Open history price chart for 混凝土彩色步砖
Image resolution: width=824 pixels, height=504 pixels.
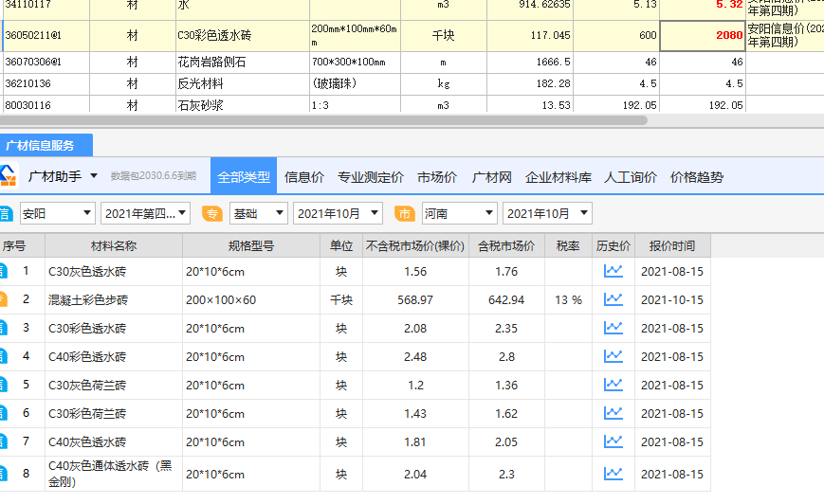click(x=613, y=299)
